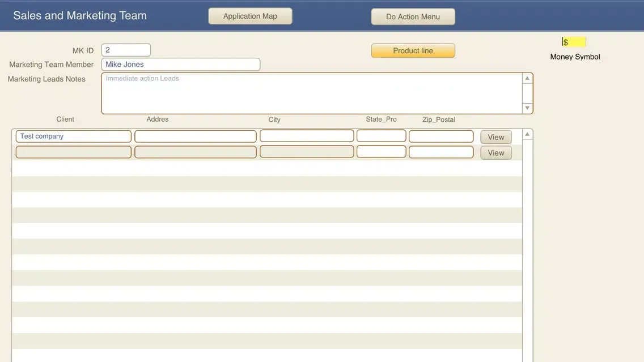This screenshot has height=362, width=644.
Task: Click the City column header
Action: [x=274, y=120]
